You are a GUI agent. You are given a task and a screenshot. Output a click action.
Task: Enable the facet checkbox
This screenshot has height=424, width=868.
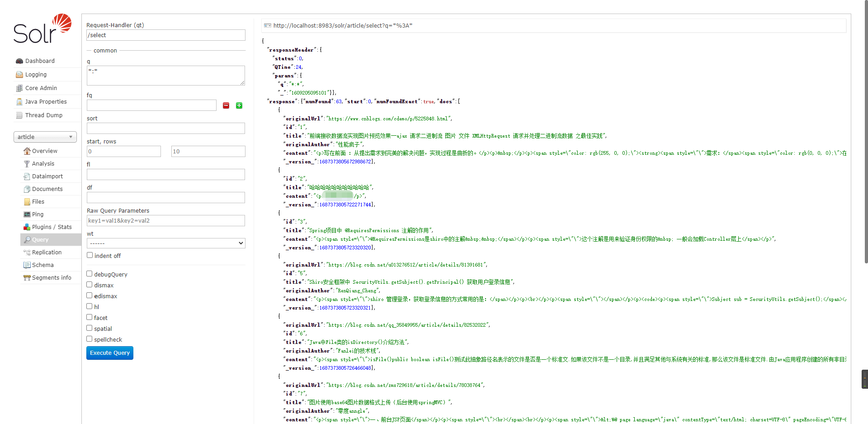pos(90,317)
